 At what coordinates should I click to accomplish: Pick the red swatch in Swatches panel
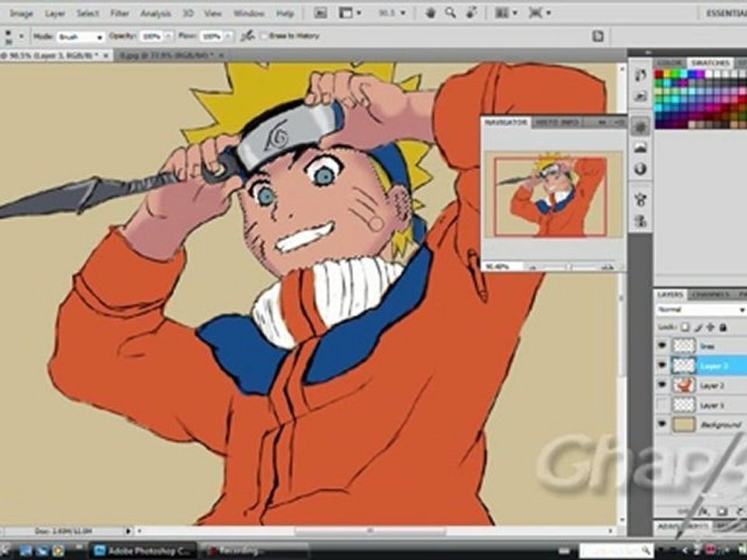tap(659, 75)
